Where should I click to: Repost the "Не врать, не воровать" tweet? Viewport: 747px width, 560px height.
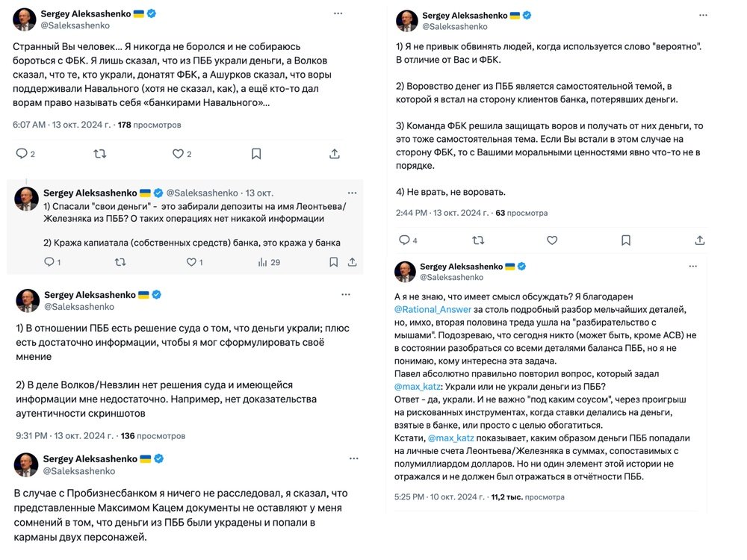point(478,240)
